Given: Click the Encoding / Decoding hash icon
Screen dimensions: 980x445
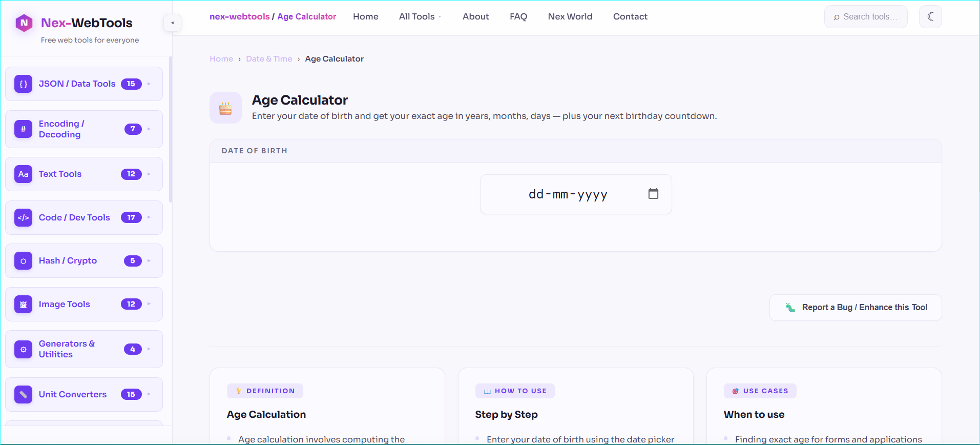Looking at the screenshot, I should point(23,129).
